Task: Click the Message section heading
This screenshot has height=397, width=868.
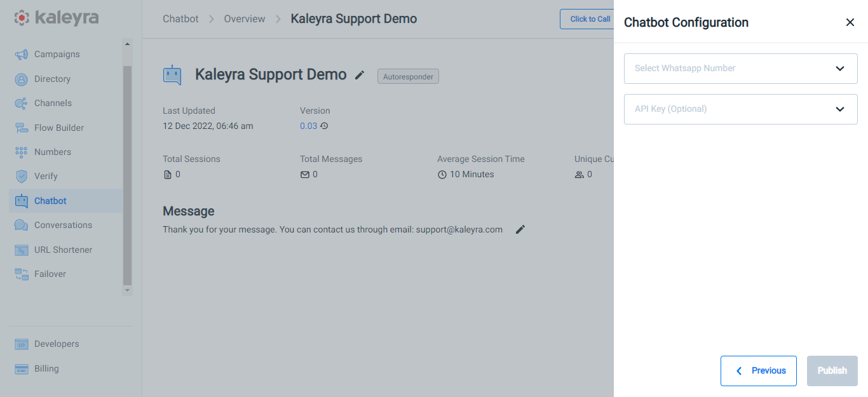Action: [x=189, y=212]
